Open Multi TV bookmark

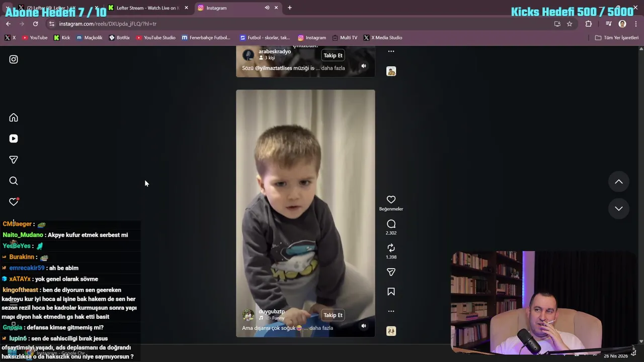click(345, 38)
